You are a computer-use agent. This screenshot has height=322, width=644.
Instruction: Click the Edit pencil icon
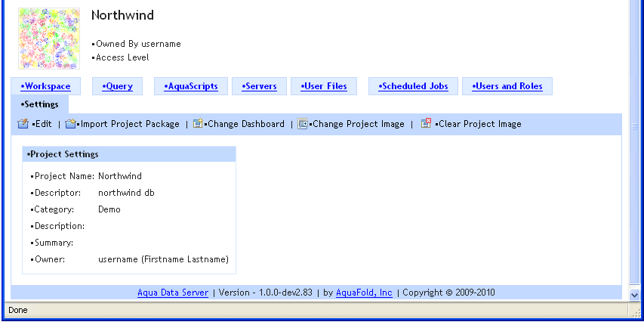pos(23,124)
